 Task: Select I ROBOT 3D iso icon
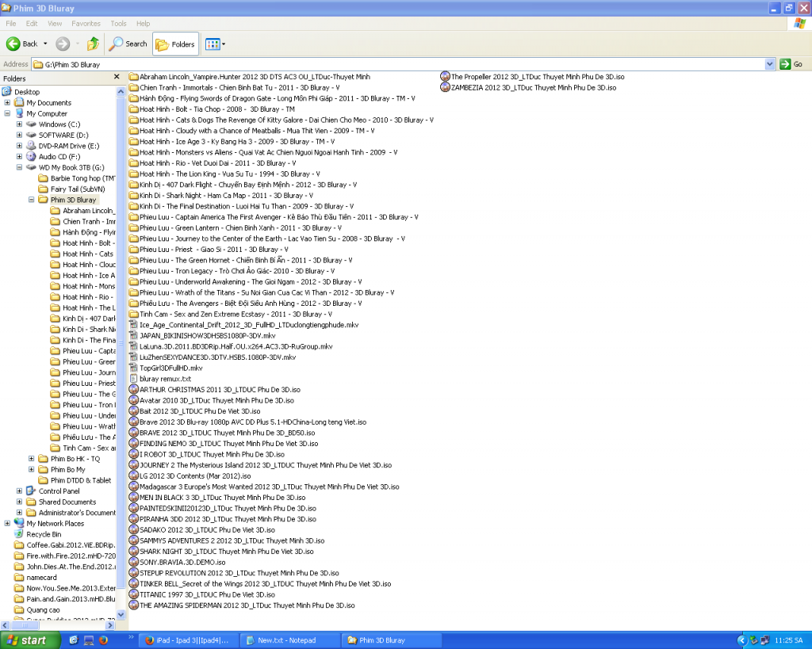click(133, 454)
